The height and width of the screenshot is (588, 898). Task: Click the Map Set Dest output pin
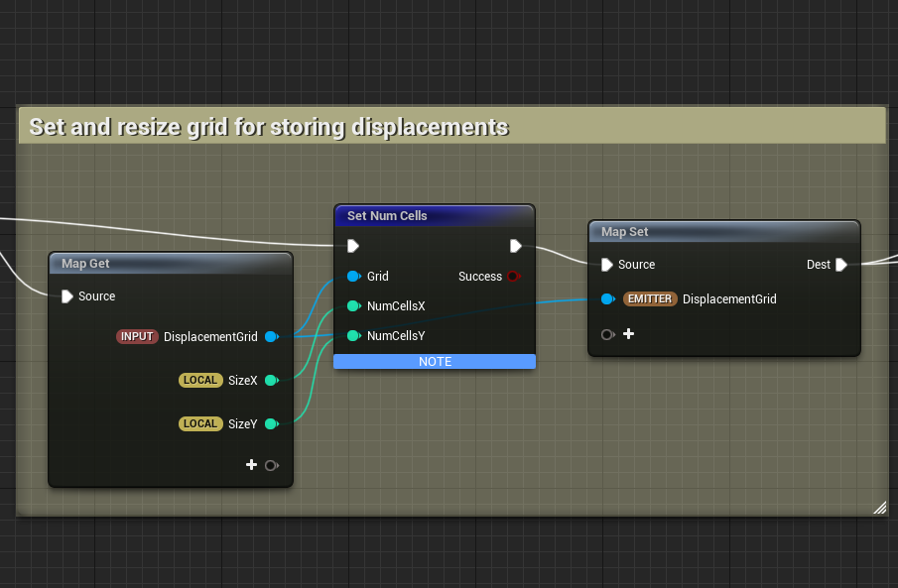point(841,265)
